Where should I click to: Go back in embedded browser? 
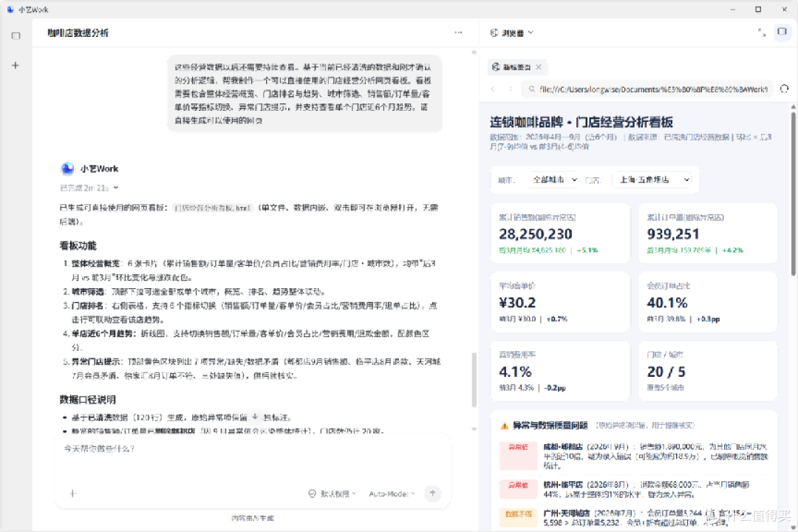point(493,89)
